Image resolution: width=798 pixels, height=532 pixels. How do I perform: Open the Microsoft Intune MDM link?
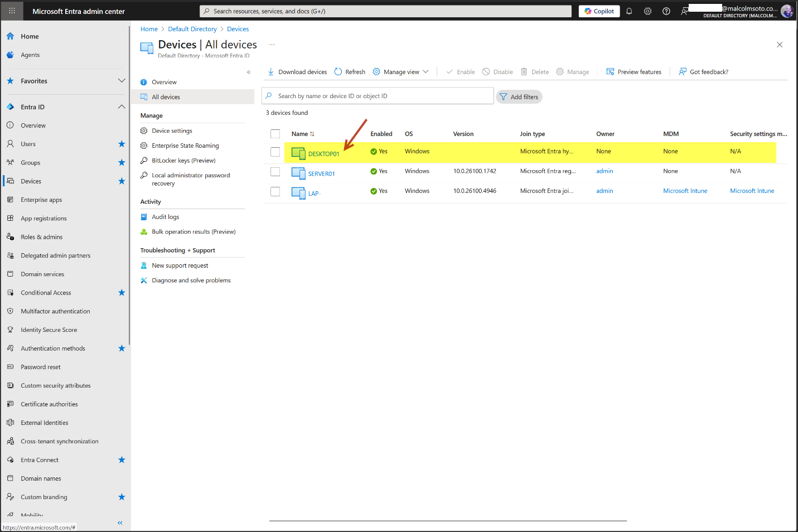point(685,191)
